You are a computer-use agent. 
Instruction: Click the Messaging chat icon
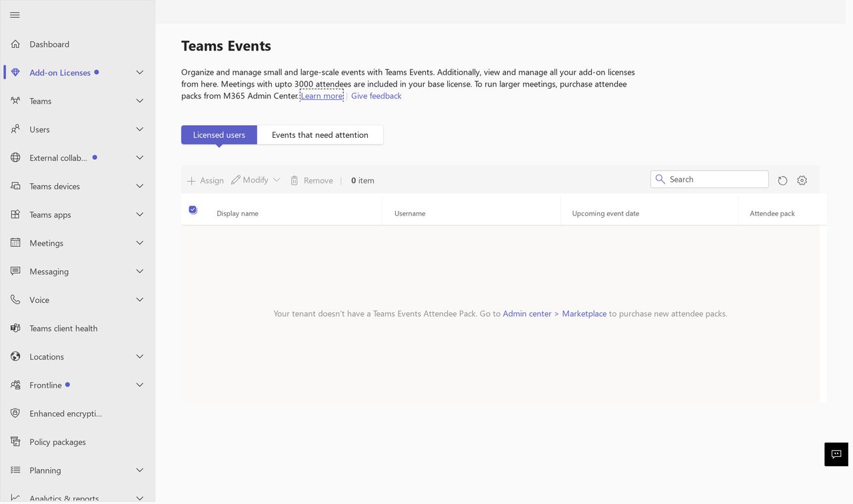click(15, 271)
